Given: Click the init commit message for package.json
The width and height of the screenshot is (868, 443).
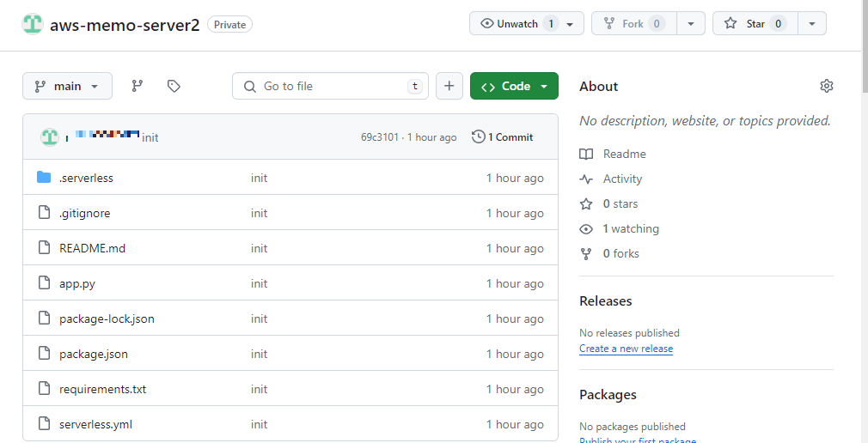Looking at the screenshot, I should click(x=259, y=354).
